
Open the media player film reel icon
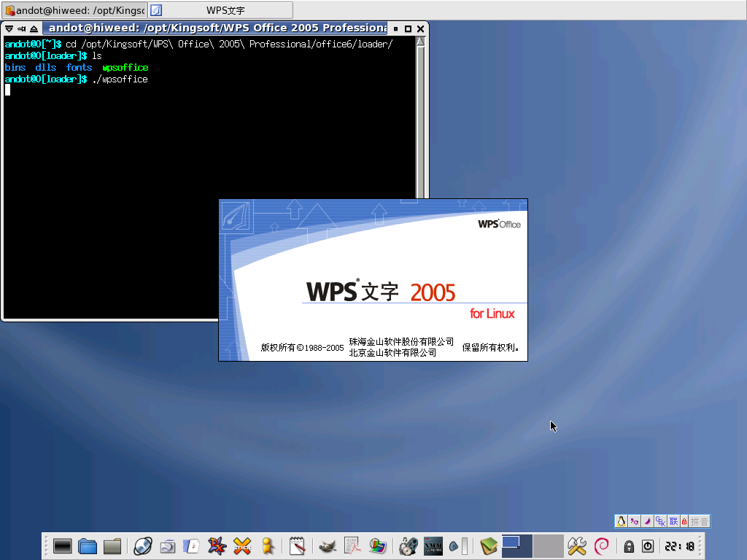point(408,546)
